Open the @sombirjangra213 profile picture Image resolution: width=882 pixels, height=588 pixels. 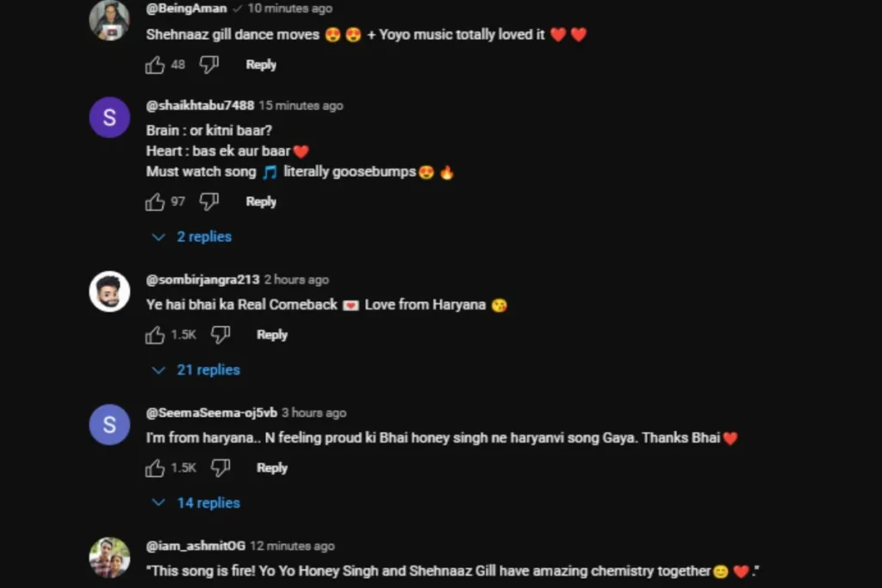109,291
